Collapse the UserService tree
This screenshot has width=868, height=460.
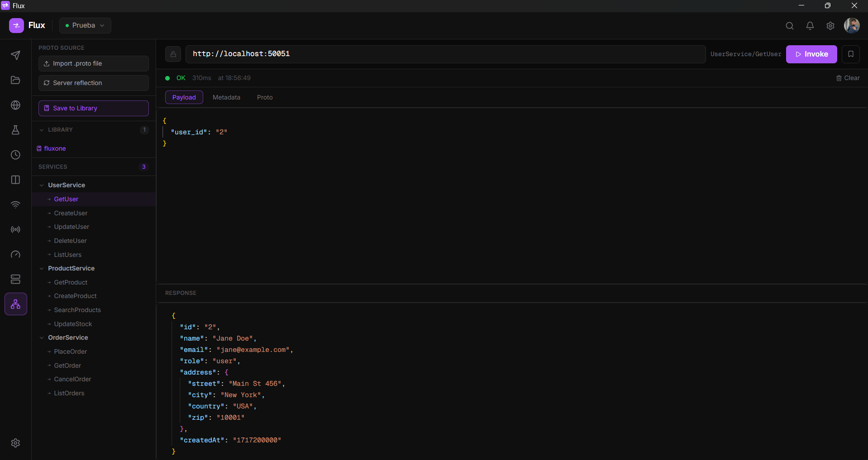click(x=42, y=185)
